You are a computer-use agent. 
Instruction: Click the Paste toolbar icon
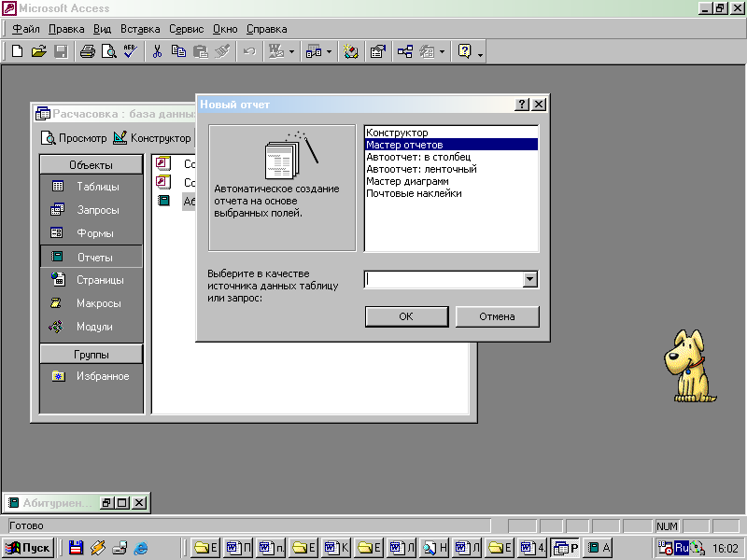click(x=201, y=51)
